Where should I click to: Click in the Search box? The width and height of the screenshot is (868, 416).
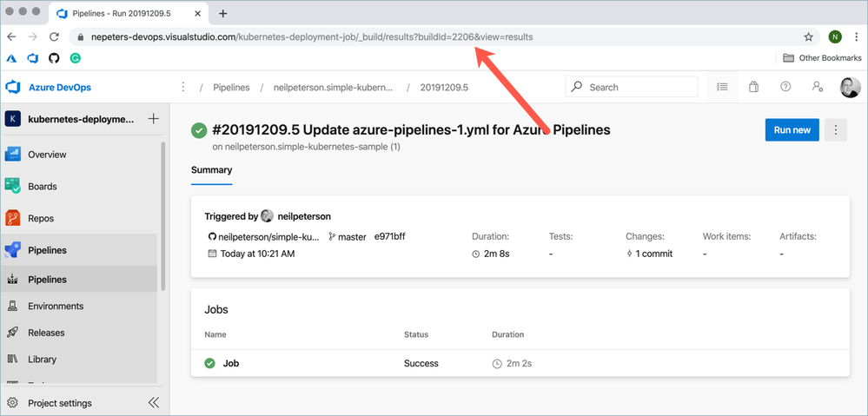(x=639, y=87)
